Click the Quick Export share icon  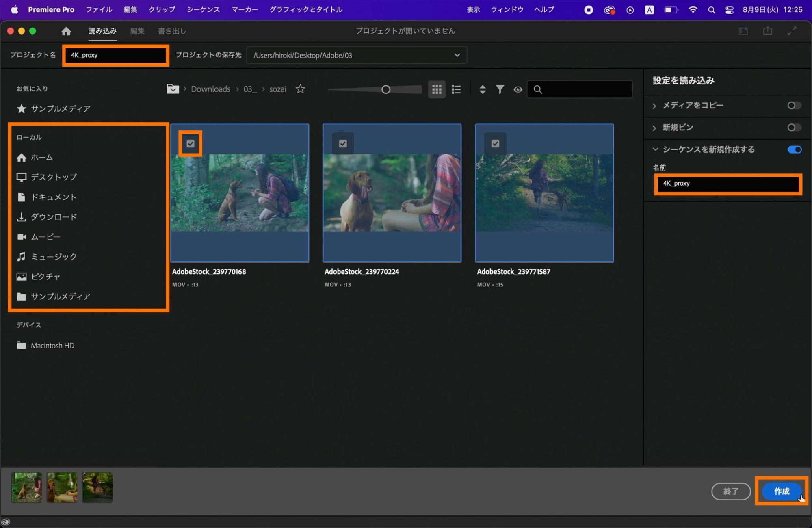pyautogui.click(x=767, y=31)
